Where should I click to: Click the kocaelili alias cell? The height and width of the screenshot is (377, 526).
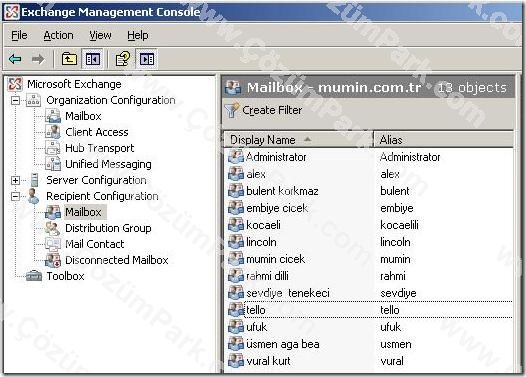(x=399, y=225)
